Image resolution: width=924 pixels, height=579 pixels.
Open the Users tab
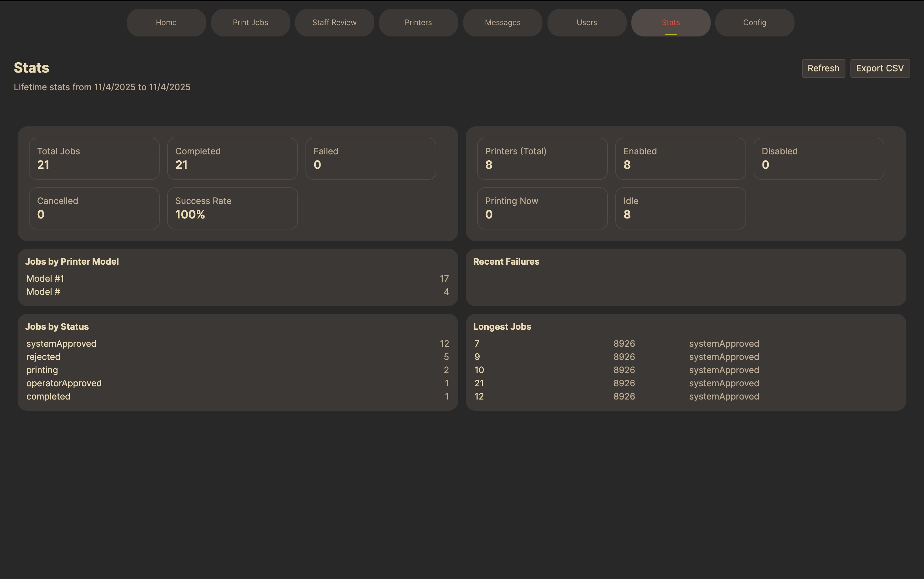point(586,22)
